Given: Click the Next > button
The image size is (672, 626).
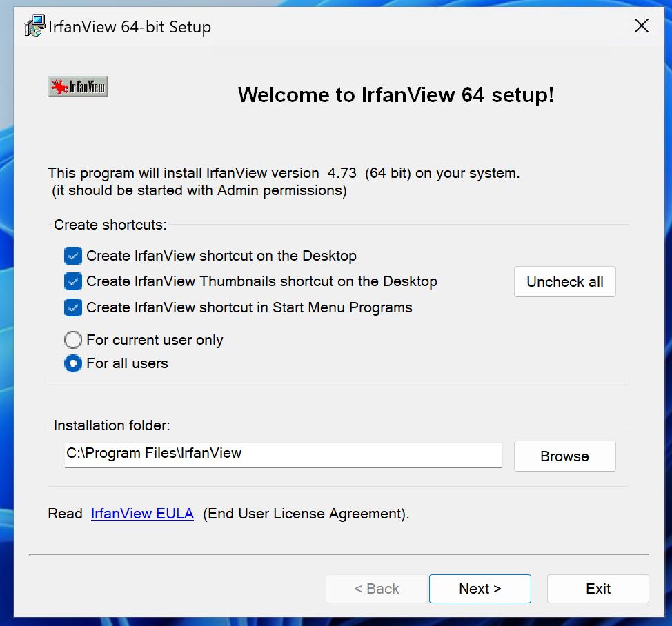Looking at the screenshot, I should [x=480, y=589].
